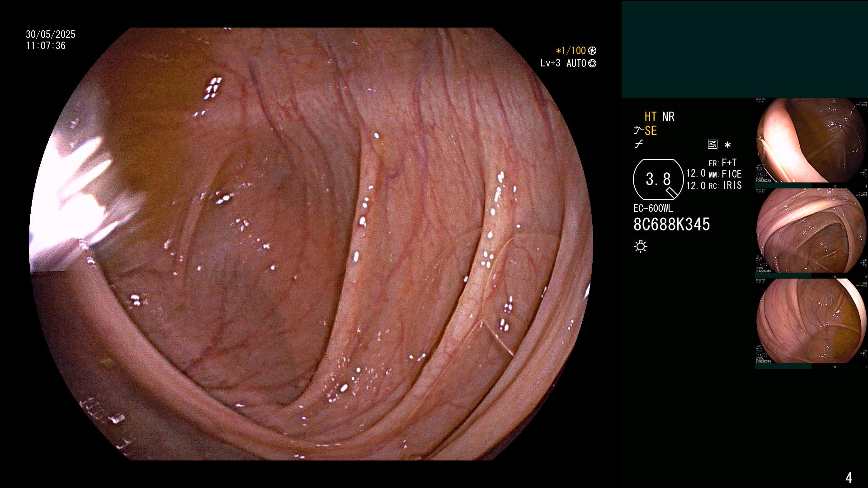Screen dimensions: 868x488
Task: Open thumbnail with yellow fluid at edge
Action: pyautogui.click(x=811, y=321)
